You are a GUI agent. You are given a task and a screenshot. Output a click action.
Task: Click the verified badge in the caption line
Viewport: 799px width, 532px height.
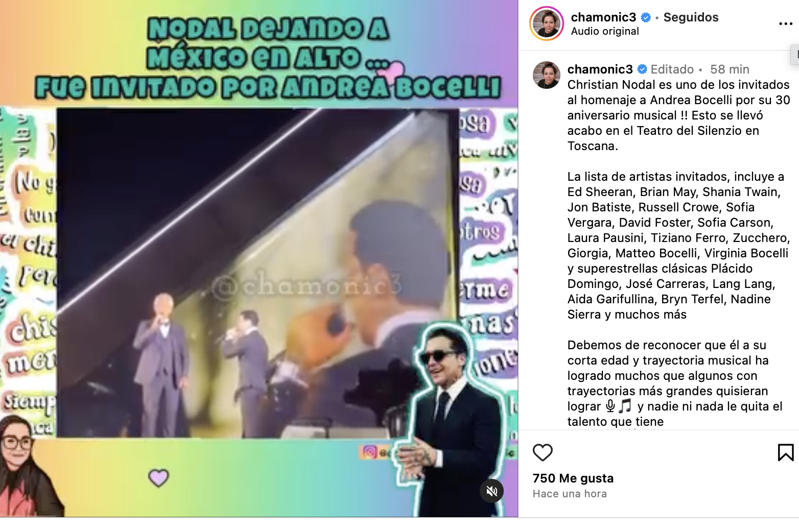click(642, 69)
